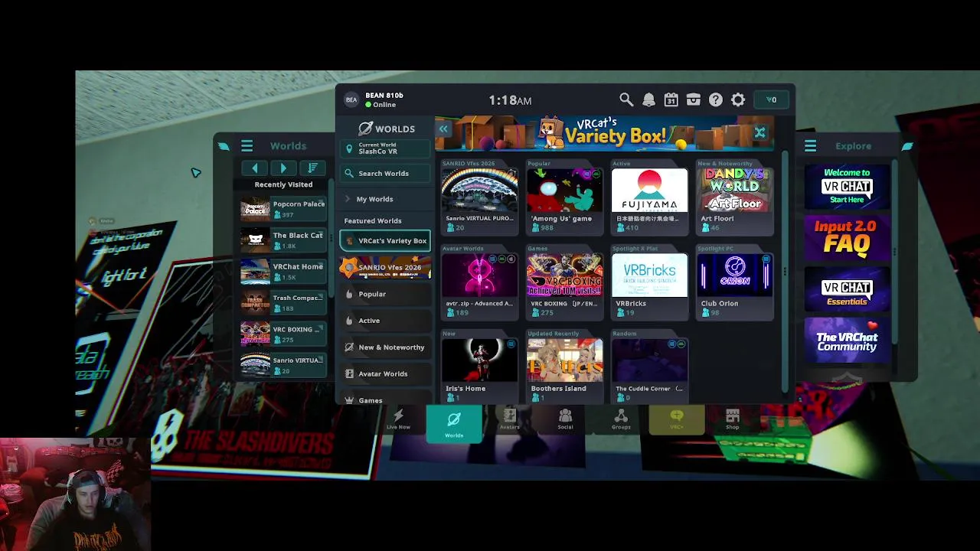
Task: Open the VRBricks world card
Action: tap(650, 282)
